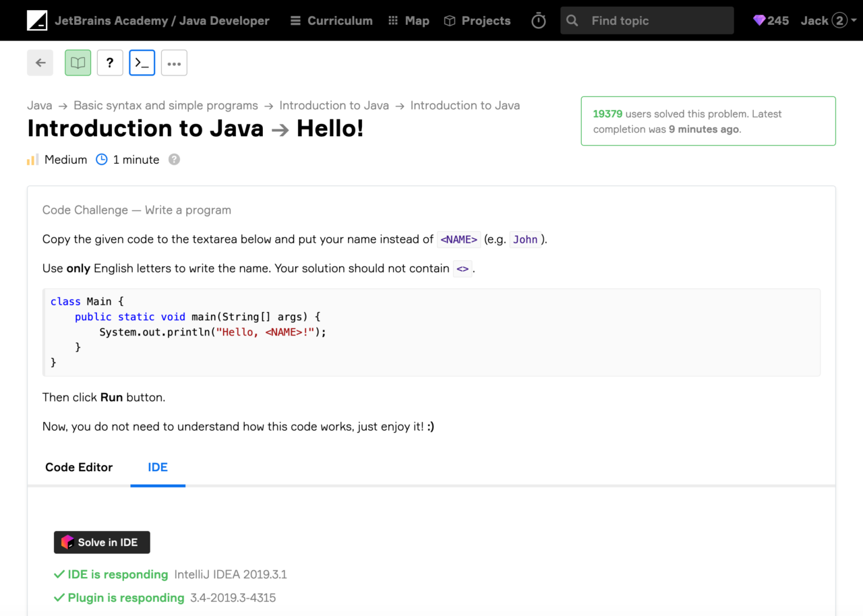Click the JetBrains Academy logo
The height and width of the screenshot is (616, 863).
[x=38, y=20]
